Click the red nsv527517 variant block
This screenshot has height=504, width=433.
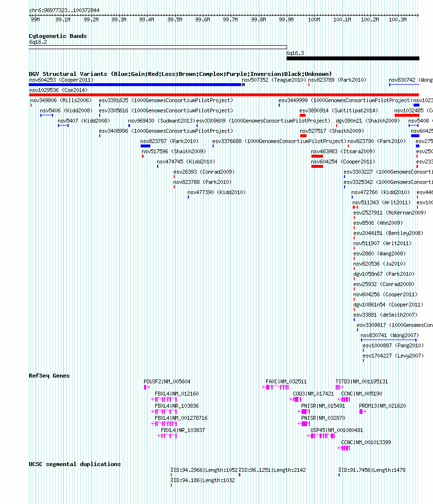[x=303, y=136]
